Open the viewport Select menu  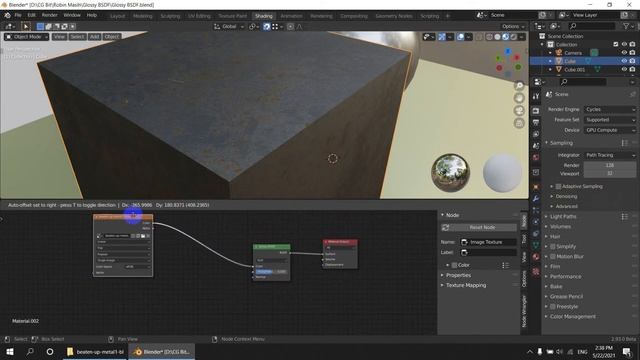coord(77,37)
